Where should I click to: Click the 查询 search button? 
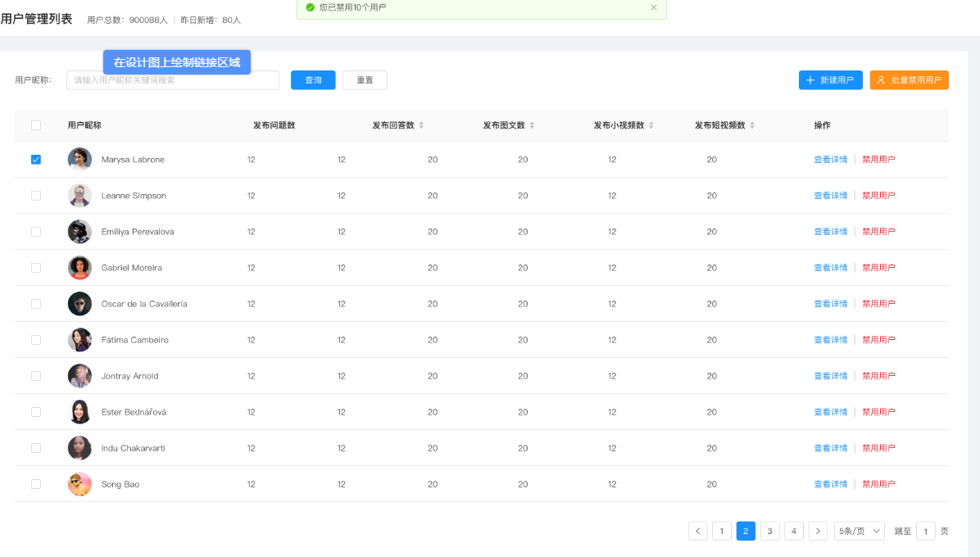click(x=313, y=80)
